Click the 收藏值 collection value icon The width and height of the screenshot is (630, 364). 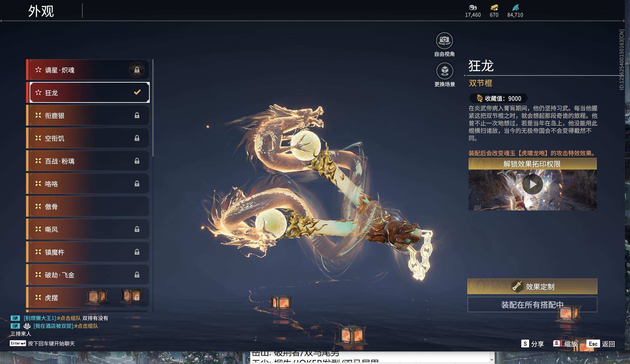click(479, 98)
